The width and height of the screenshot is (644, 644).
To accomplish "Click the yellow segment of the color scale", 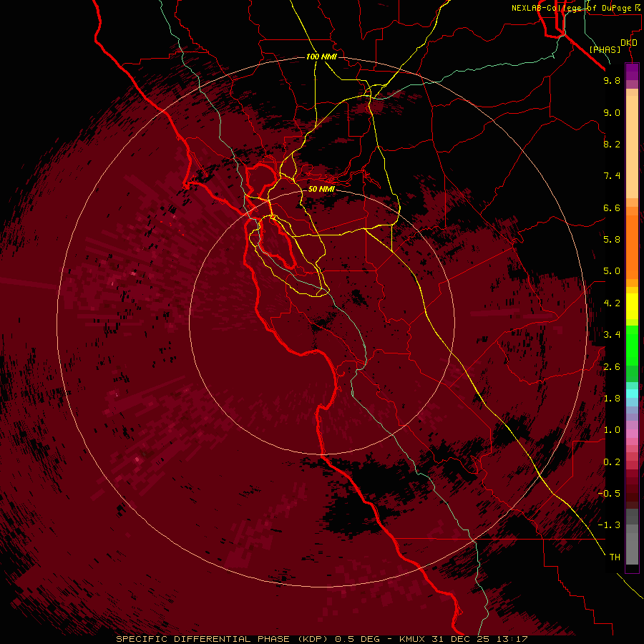I will 632,306.
